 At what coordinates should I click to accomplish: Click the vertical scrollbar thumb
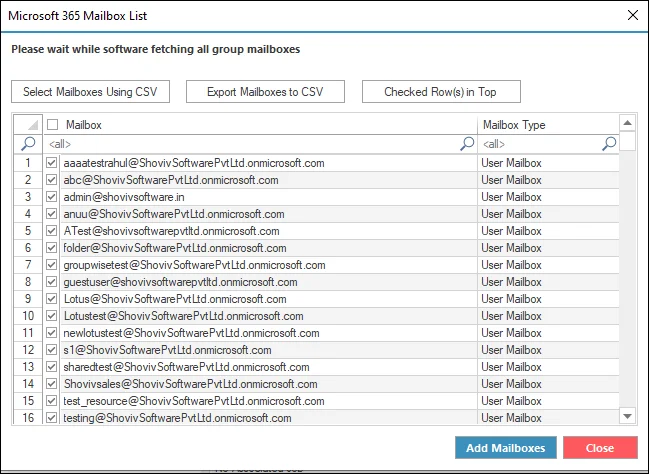628,141
